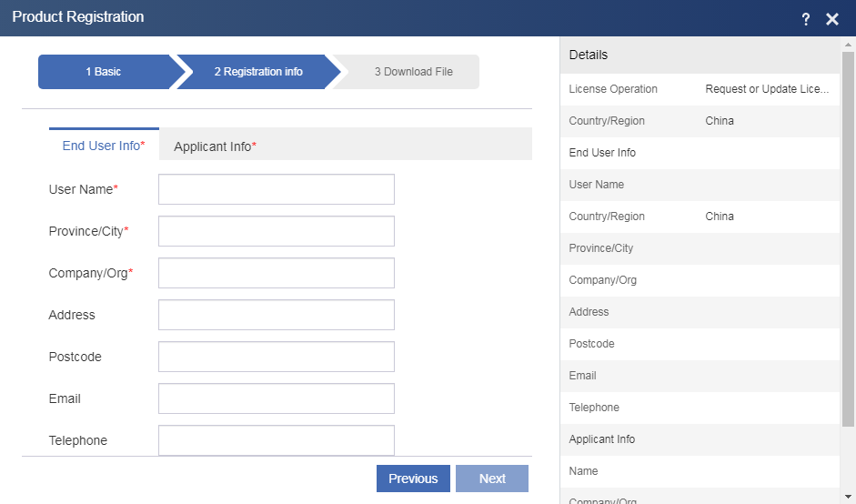The image size is (856, 504).
Task: Select step 2 Registration info
Action: [x=258, y=72]
